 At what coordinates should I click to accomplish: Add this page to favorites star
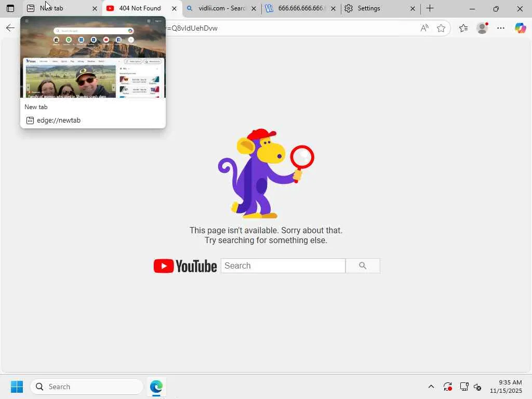pos(441,28)
